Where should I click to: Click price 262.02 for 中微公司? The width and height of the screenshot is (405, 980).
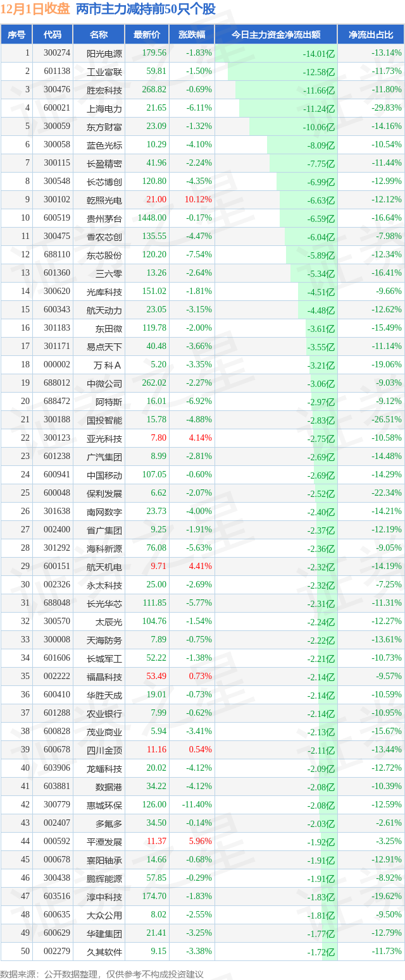tap(154, 383)
